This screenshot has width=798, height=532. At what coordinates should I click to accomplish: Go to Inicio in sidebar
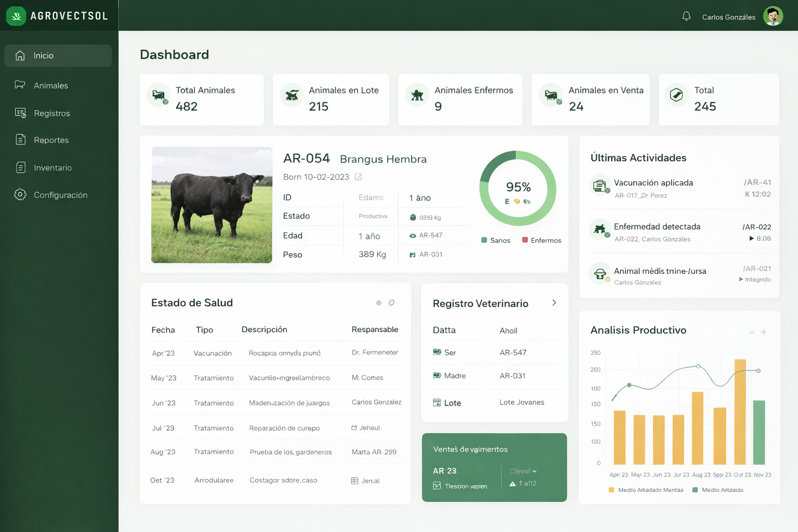click(58, 56)
